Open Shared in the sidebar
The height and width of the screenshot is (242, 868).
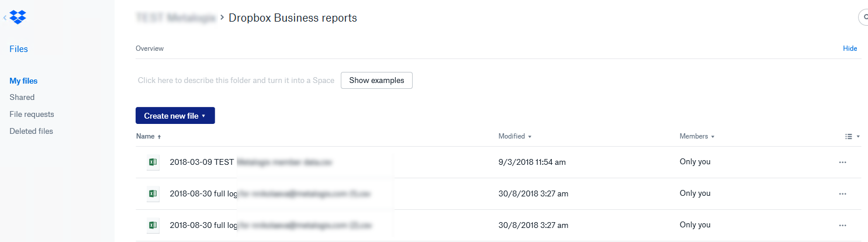click(22, 98)
